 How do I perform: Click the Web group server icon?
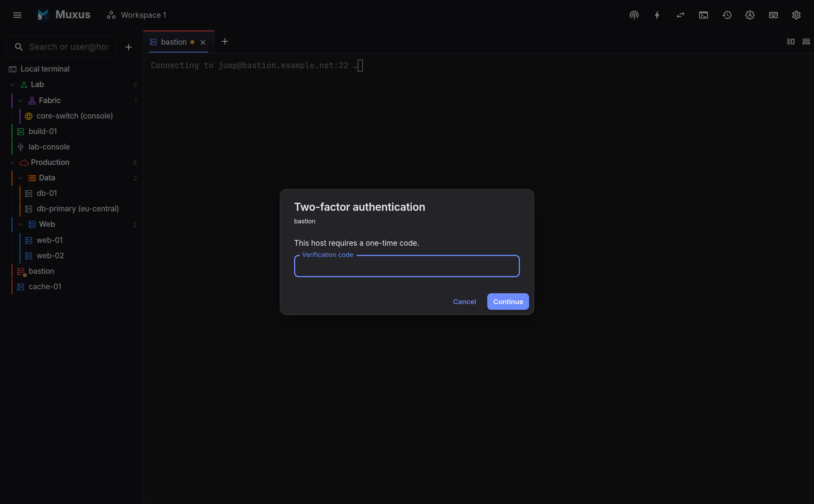(x=32, y=225)
